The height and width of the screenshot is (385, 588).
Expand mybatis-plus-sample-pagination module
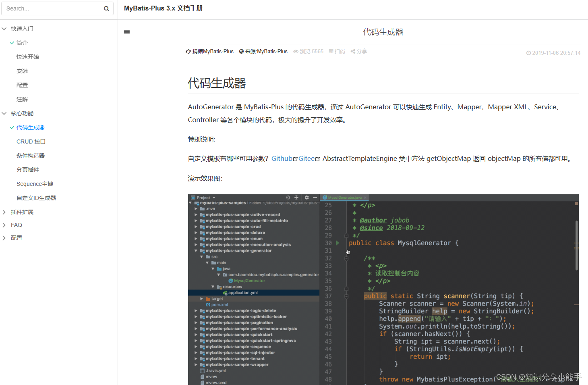coord(196,323)
